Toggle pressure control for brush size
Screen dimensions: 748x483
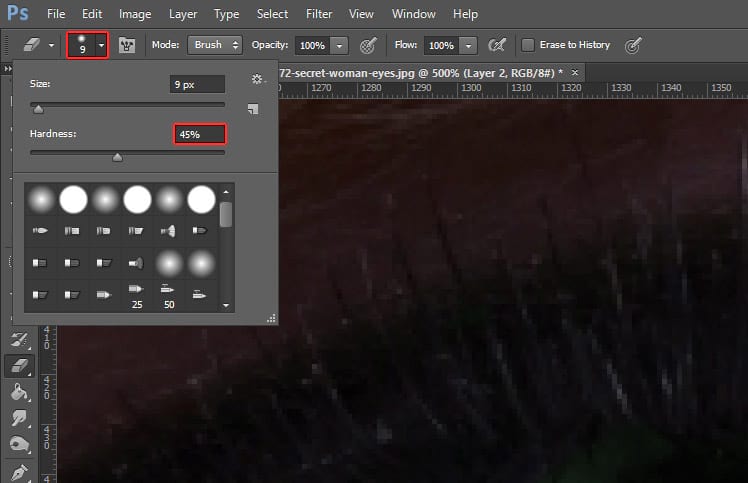coord(633,45)
